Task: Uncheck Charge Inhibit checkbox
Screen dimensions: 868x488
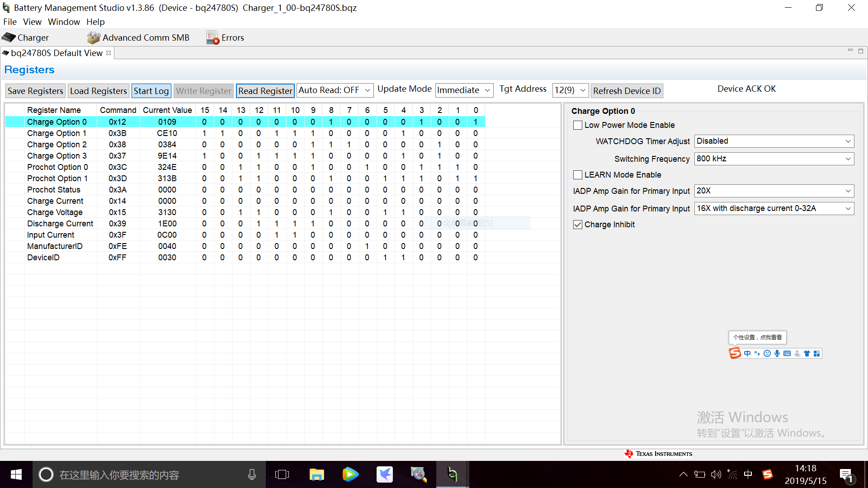Action: pyautogui.click(x=578, y=225)
